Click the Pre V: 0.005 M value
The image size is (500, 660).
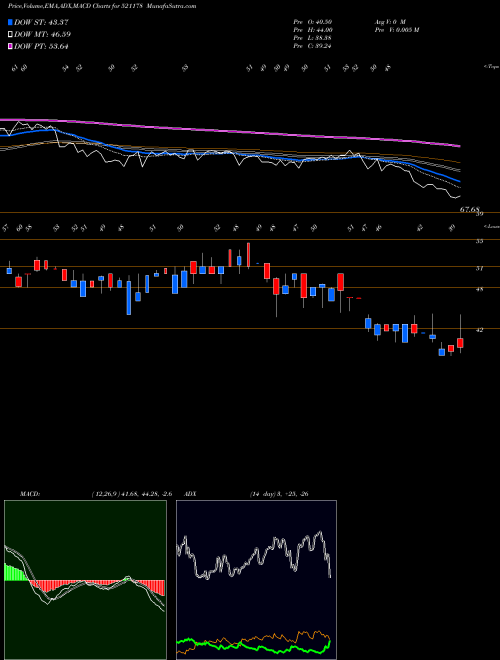396,30
